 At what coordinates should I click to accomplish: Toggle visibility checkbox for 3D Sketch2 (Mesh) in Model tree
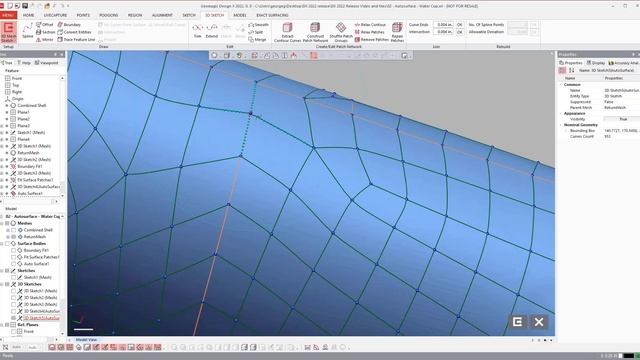pyautogui.click(x=13, y=298)
